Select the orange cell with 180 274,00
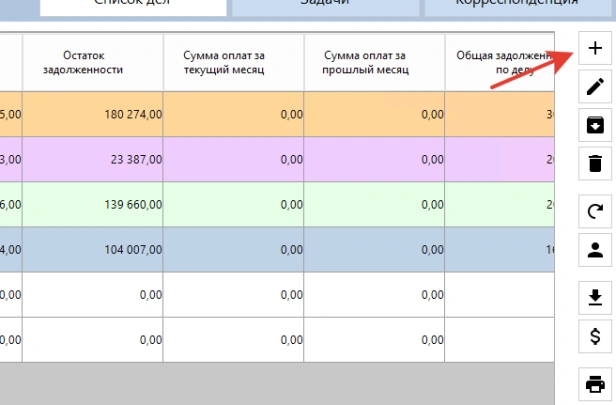Image resolution: width=616 pixels, height=405 pixels. coord(93,115)
